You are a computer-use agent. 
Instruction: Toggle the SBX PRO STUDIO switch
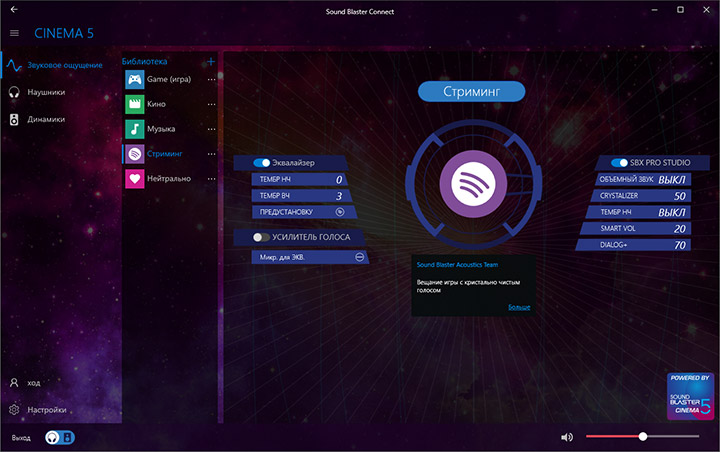pos(619,163)
